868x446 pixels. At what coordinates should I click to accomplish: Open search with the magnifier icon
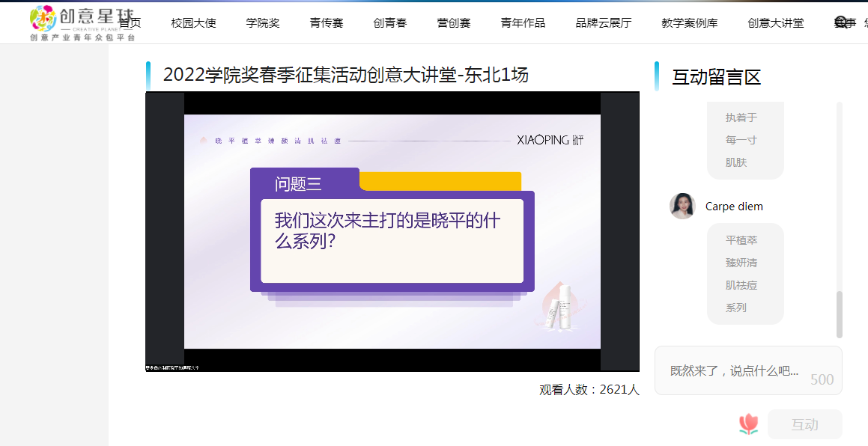coord(841,22)
